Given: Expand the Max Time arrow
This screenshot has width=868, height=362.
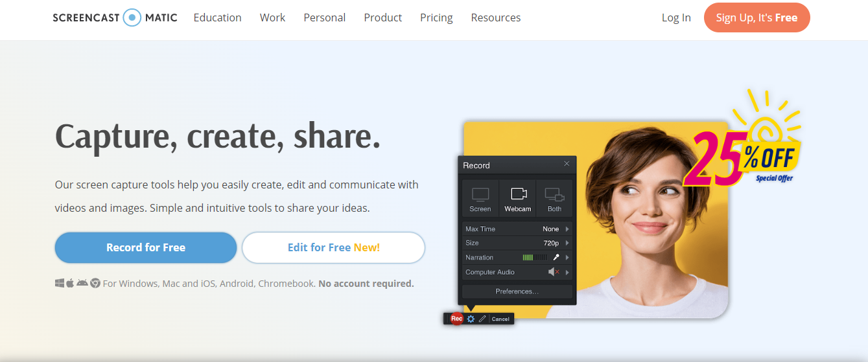Looking at the screenshot, I should pyautogui.click(x=568, y=229).
